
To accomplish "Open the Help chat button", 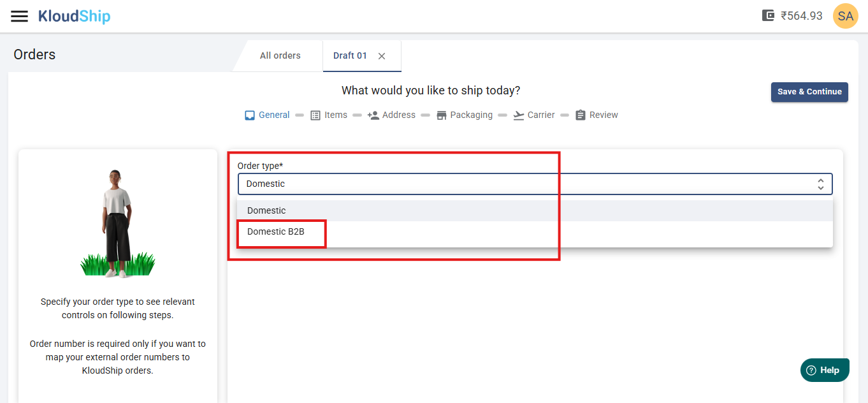I will click(825, 370).
